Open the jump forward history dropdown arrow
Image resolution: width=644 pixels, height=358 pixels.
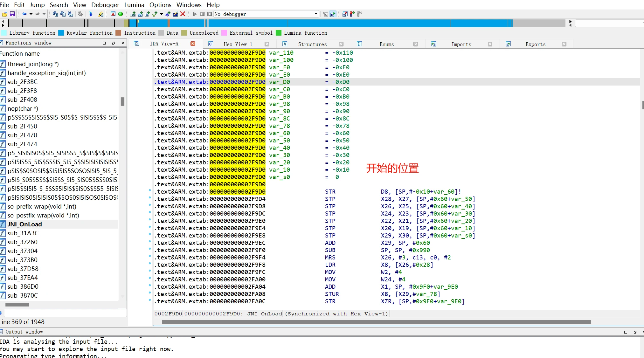pyautogui.click(x=44, y=14)
